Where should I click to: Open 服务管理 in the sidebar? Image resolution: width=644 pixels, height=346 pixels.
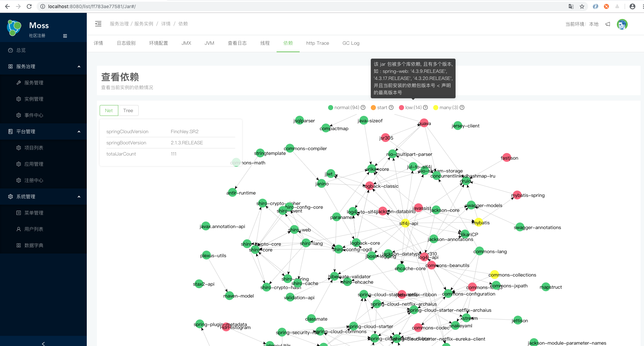click(x=43, y=83)
